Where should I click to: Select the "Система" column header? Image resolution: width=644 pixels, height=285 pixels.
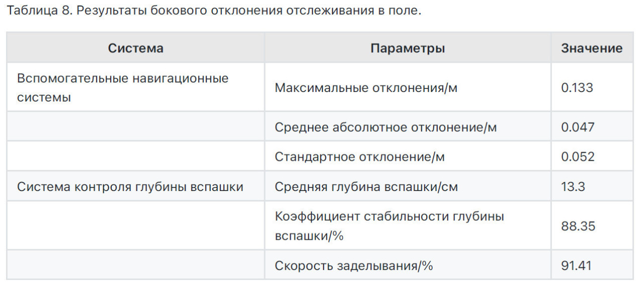click(135, 48)
